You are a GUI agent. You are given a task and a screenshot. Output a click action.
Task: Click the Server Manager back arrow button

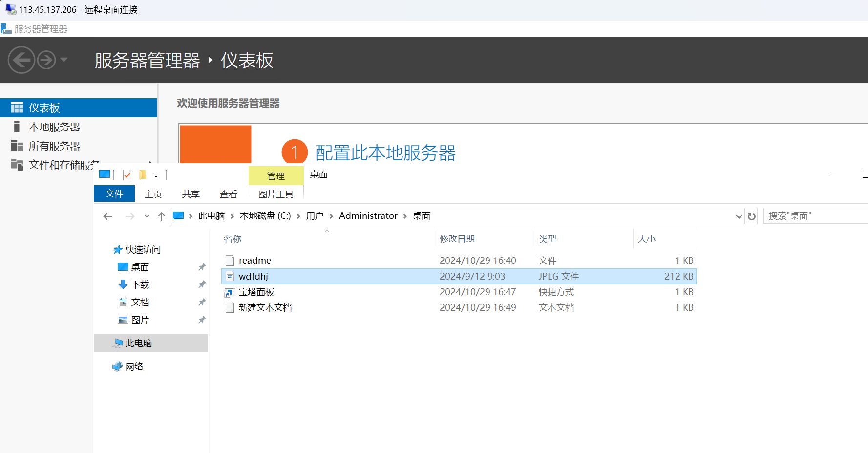21,60
